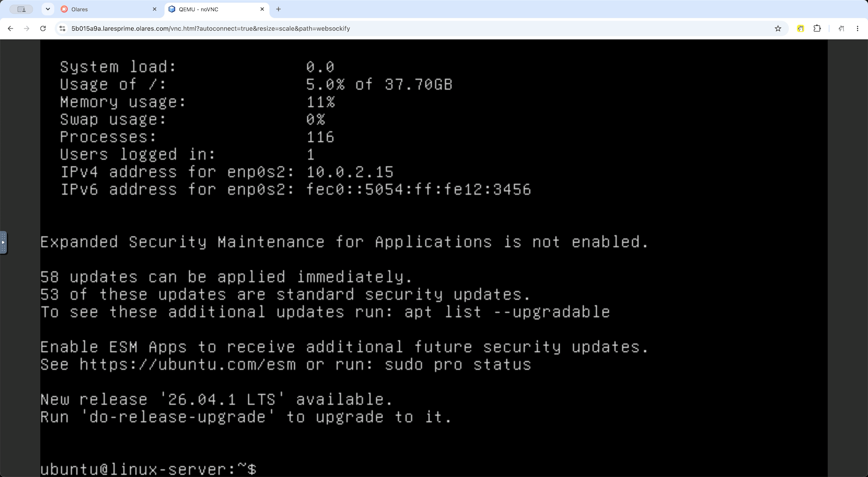The height and width of the screenshot is (477, 868).
Task: Click the icon beside the Chrome menu
Action: point(841,28)
